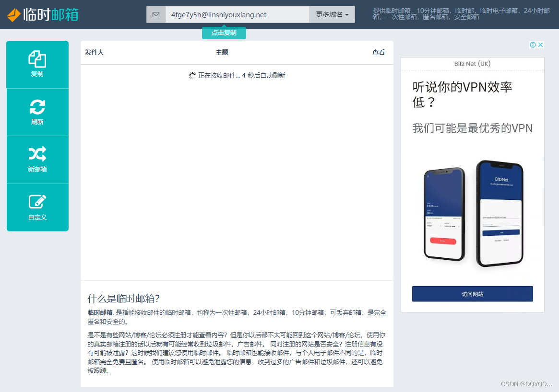Click the Bitz Net (UK) ad title

pyautogui.click(x=472, y=64)
